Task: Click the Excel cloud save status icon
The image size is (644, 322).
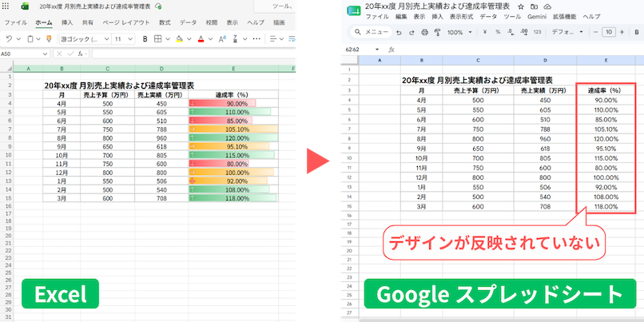Action: 158,6
